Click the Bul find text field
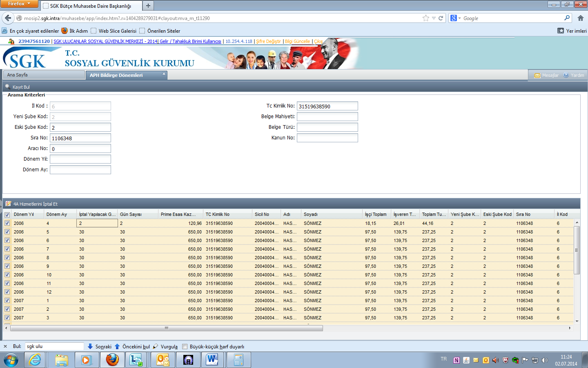Screen dimensions: 588x368 (x=54, y=346)
